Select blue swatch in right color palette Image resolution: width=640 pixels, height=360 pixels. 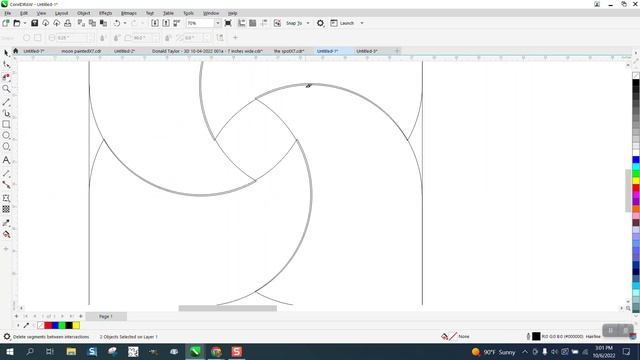[636, 160]
